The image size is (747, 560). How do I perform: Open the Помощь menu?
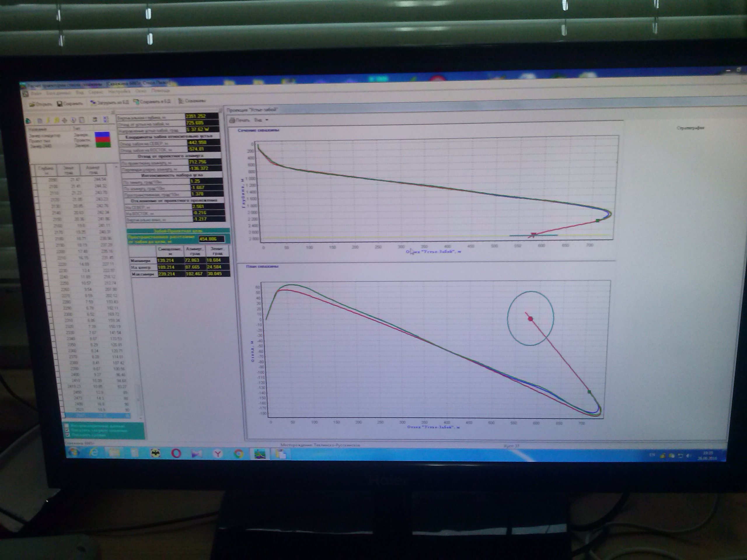(x=160, y=90)
